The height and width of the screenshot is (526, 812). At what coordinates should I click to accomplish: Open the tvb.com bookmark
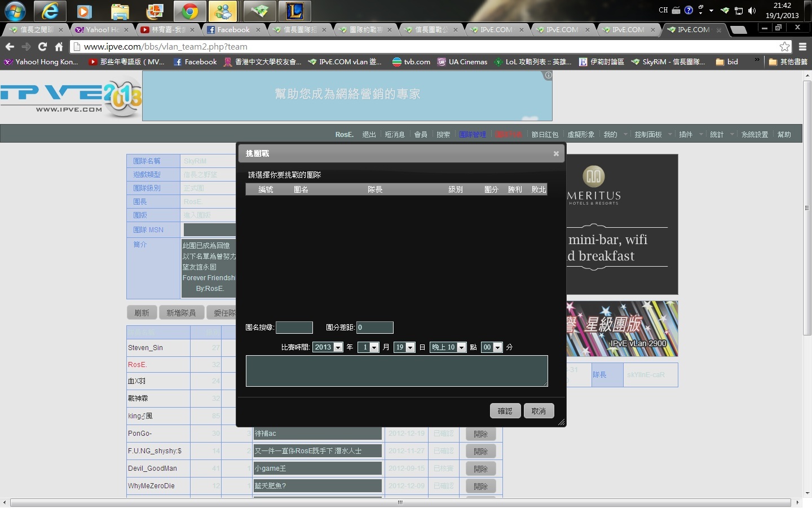pos(411,62)
